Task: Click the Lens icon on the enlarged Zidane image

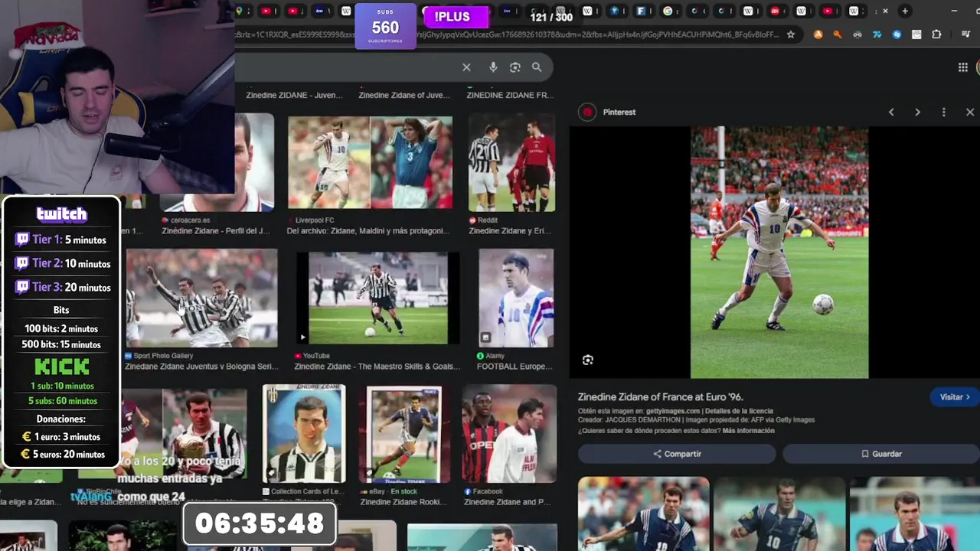Action: pos(588,360)
